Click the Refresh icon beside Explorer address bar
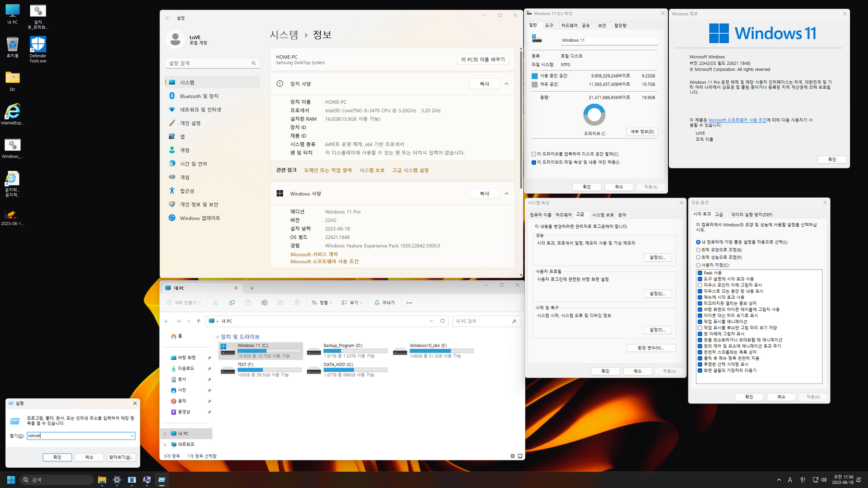The height and width of the screenshot is (488, 868). tap(442, 321)
